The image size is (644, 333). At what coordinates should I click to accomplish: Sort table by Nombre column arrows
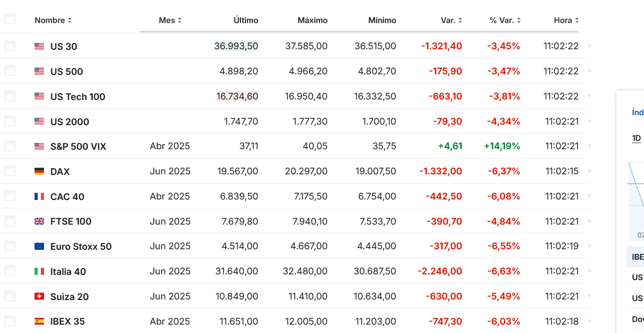(x=70, y=20)
